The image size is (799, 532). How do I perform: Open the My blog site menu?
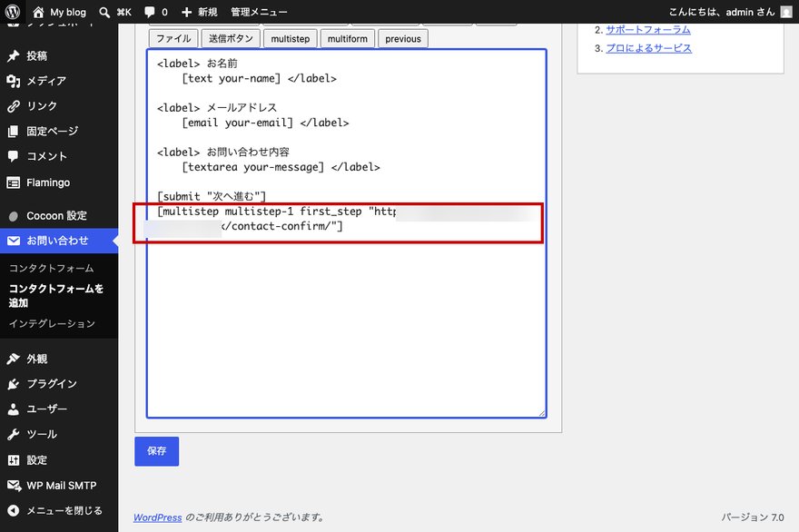click(68, 12)
